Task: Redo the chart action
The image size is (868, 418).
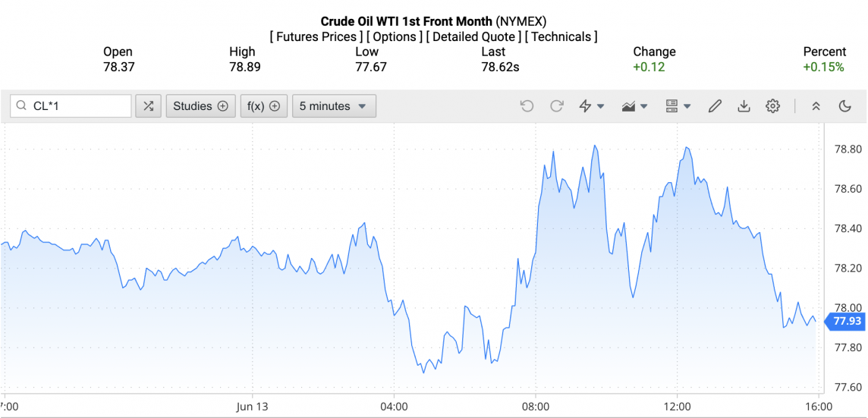Action: coord(557,106)
